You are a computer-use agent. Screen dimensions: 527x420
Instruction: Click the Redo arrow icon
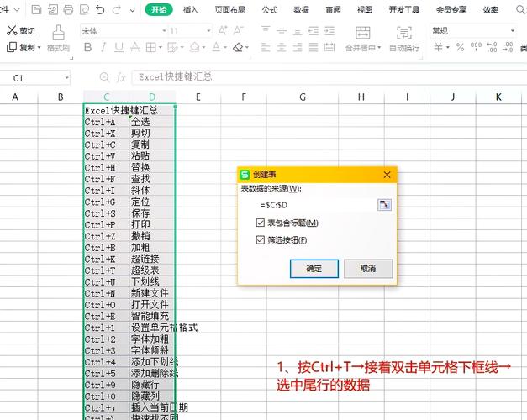click(x=116, y=10)
